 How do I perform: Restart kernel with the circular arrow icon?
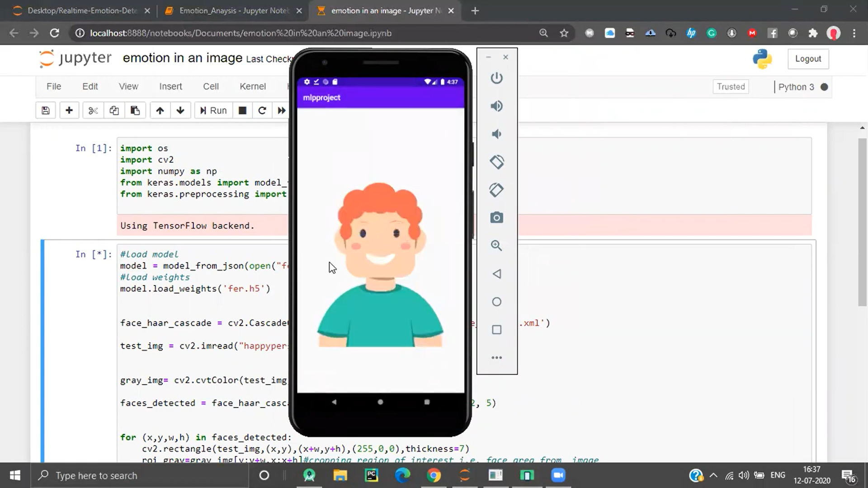coord(262,111)
